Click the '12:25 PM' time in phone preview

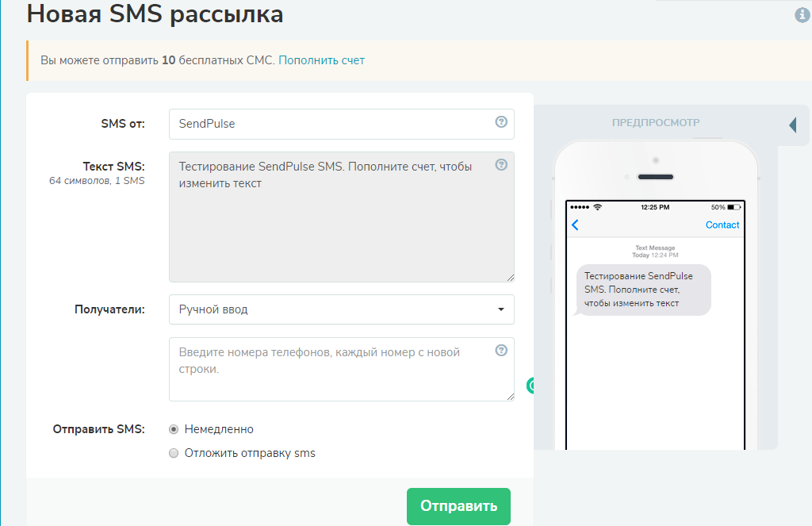click(x=655, y=207)
